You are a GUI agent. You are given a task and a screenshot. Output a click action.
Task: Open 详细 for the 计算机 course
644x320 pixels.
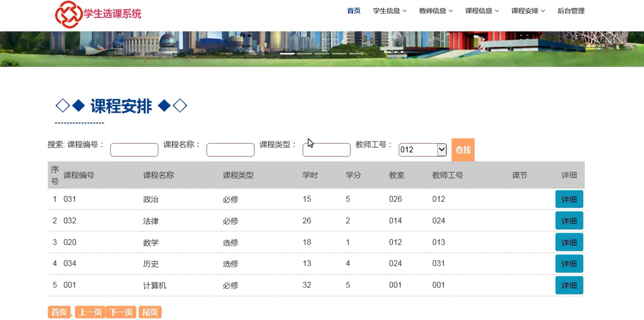[x=569, y=285]
